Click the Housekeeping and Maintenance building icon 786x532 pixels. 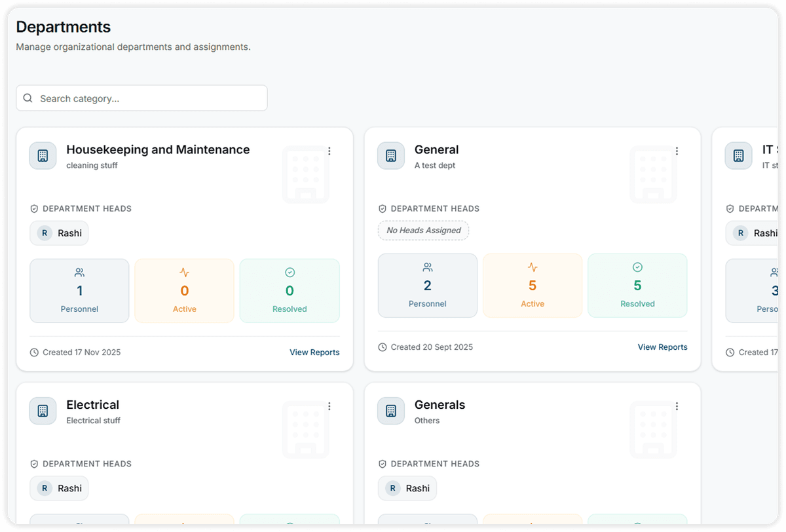click(x=43, y=156)
